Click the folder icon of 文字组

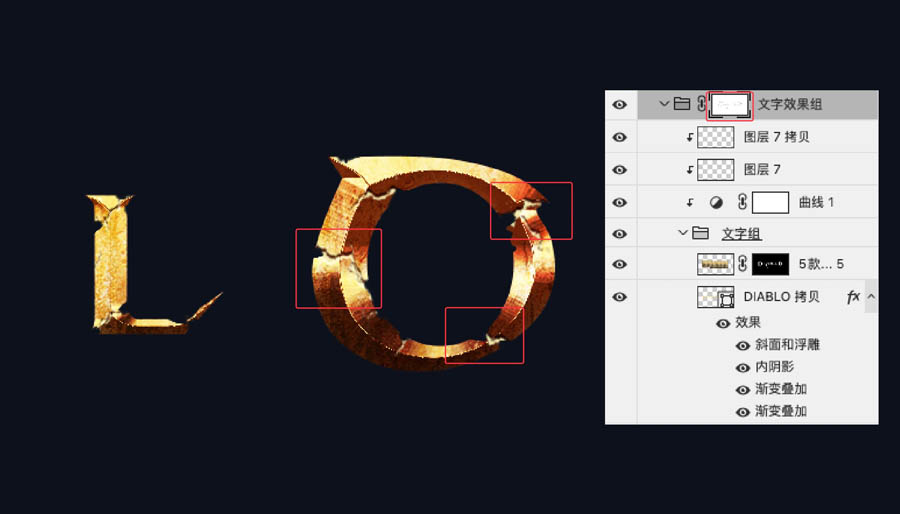(700, 233)
